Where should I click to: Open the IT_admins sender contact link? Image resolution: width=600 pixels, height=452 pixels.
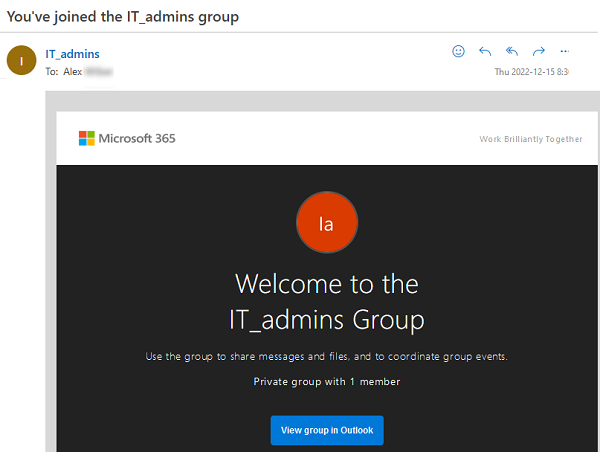[x=72, y=54]
